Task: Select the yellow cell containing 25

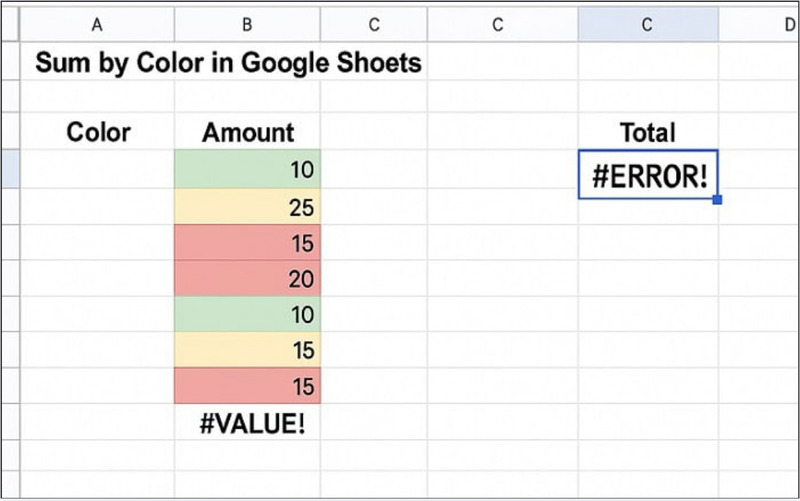Action: click(247, 207)
